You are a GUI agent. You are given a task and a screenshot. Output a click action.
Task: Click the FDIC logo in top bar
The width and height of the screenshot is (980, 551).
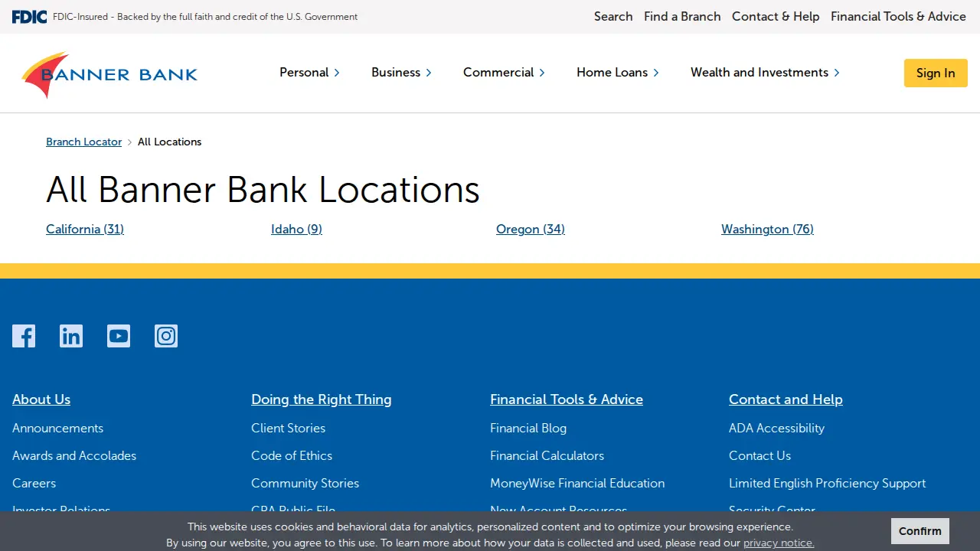pyautogui.click(x=29, y=17)
